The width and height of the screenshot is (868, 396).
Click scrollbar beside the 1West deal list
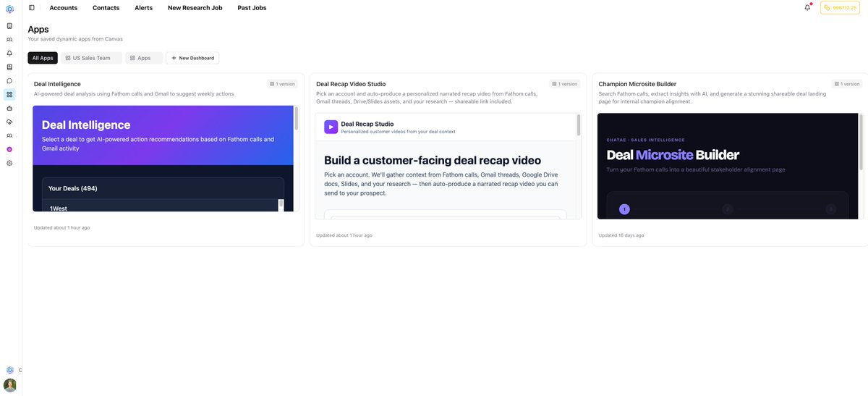click(x=281, y=205)
